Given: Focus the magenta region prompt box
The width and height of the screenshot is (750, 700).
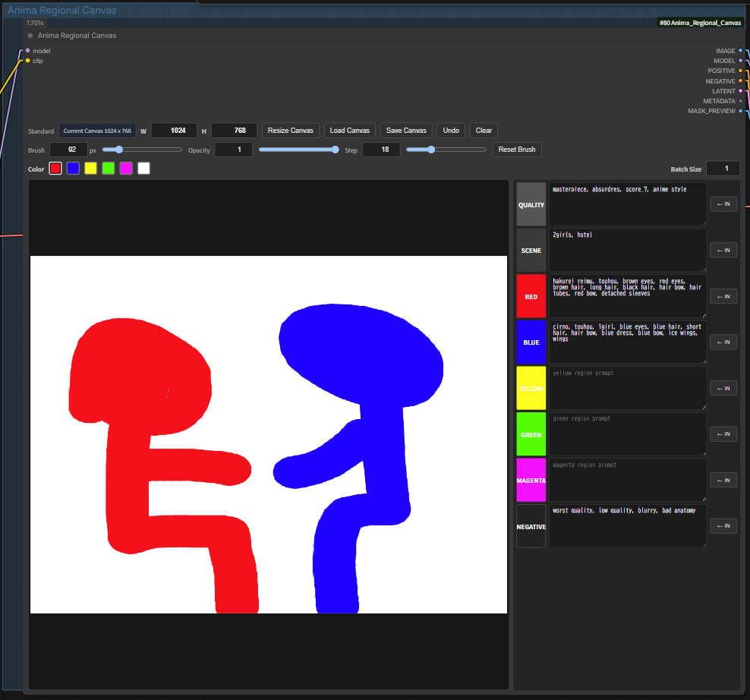Looking at the screenshot, I should 628,480.
